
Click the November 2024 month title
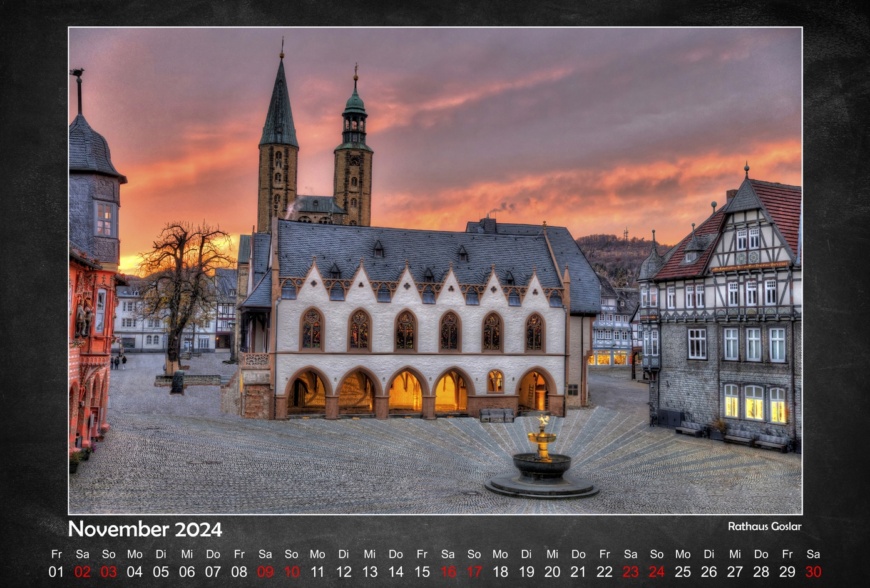pyautogui.click(x=145, y=529)
